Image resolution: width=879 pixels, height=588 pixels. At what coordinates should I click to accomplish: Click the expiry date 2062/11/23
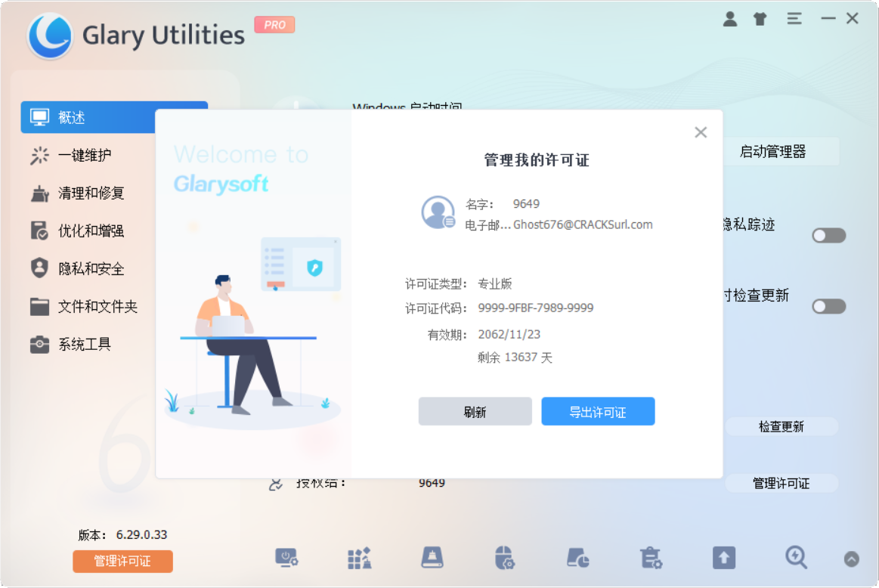509,335
